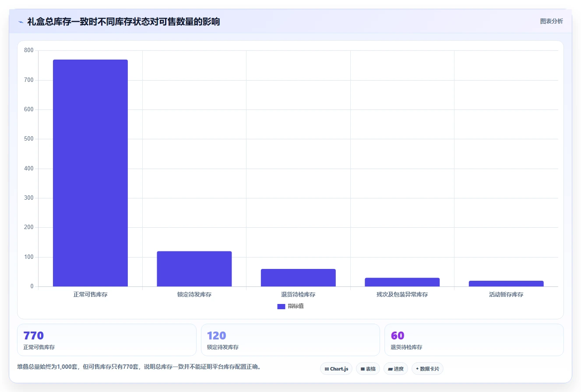The image size is (581, 392).
Task: Click the 退货待检库存 bar in the chart
Action: click(298, 278)
